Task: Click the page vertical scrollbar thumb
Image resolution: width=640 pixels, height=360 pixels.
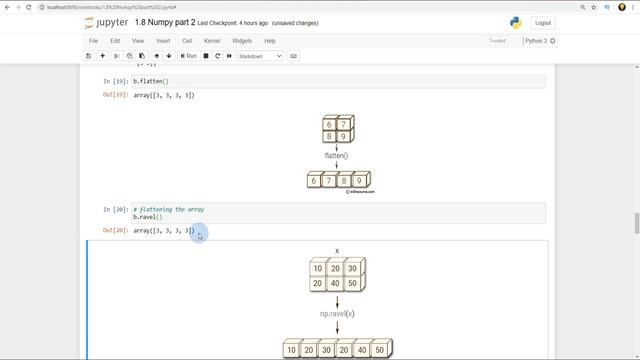Action: (x=637, y=223)
